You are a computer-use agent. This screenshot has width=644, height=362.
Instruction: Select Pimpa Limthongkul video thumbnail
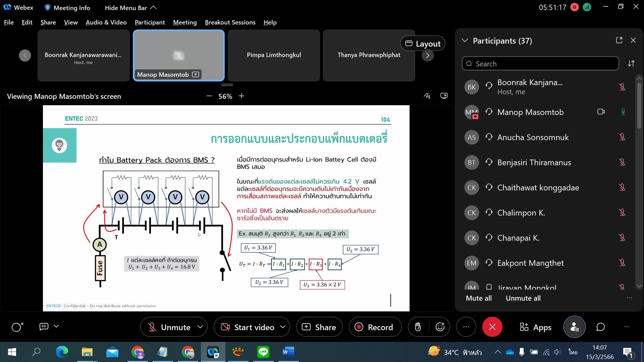click(274, 56)
